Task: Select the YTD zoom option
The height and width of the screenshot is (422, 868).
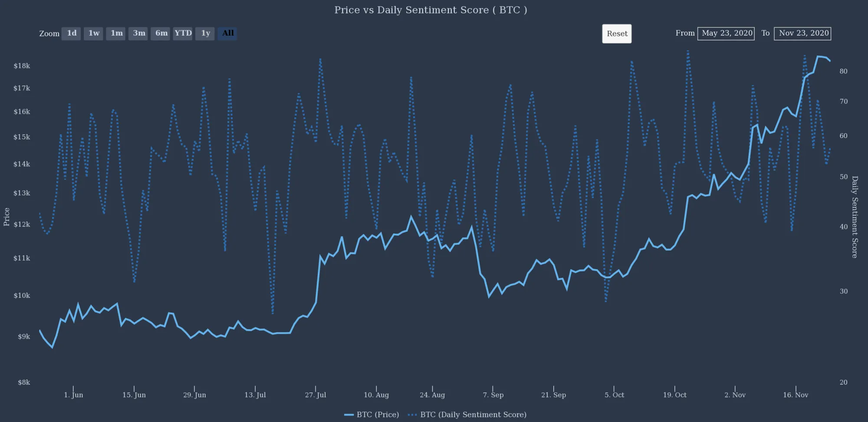Action: [x=183, y=33]
